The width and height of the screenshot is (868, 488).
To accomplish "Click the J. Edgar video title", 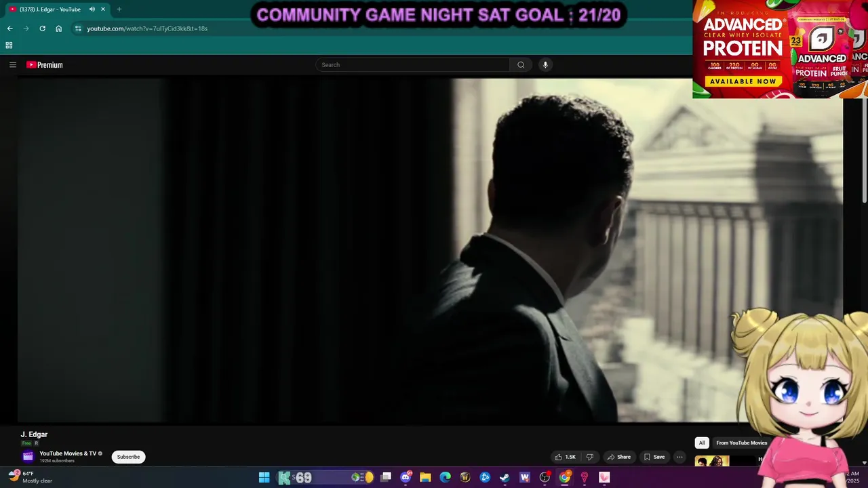I will click(34, 434).
